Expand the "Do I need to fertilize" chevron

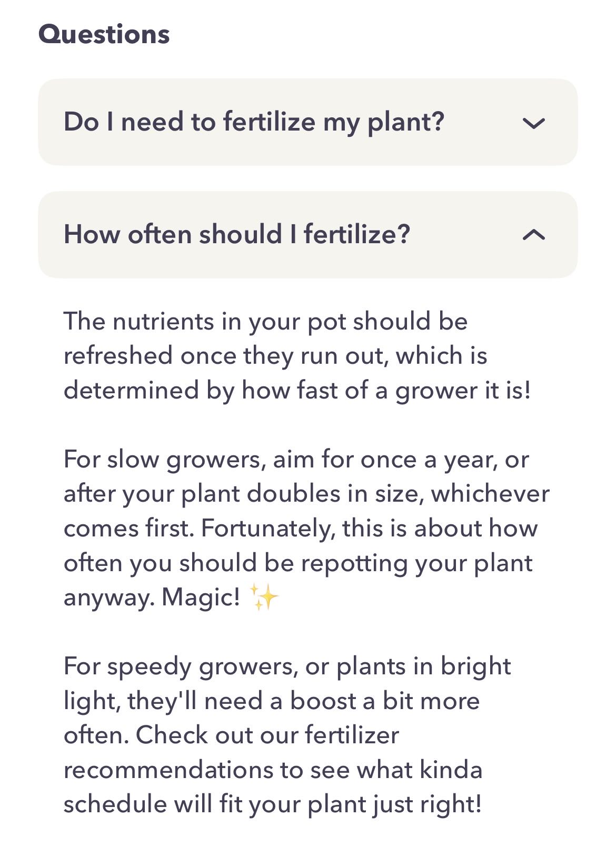tap(533, 123)
